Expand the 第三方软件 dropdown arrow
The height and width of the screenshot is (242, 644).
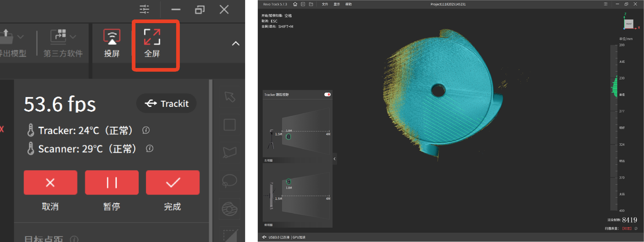(73, 37)
